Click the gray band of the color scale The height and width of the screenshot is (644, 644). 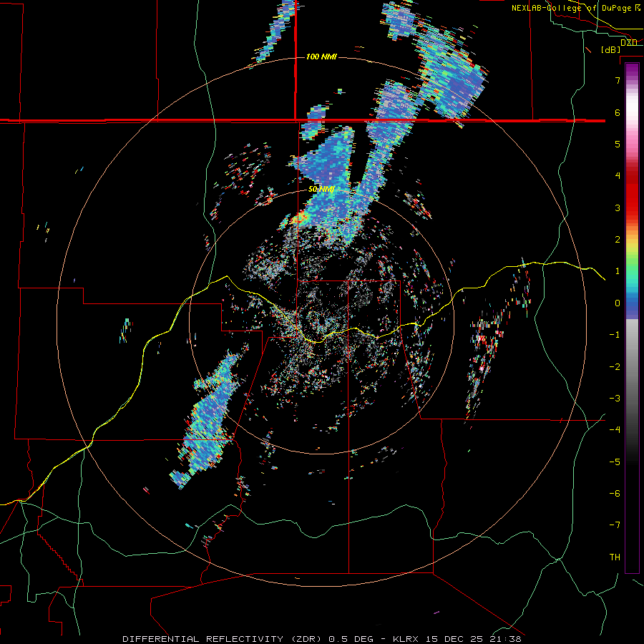click(x=632, y=370)
